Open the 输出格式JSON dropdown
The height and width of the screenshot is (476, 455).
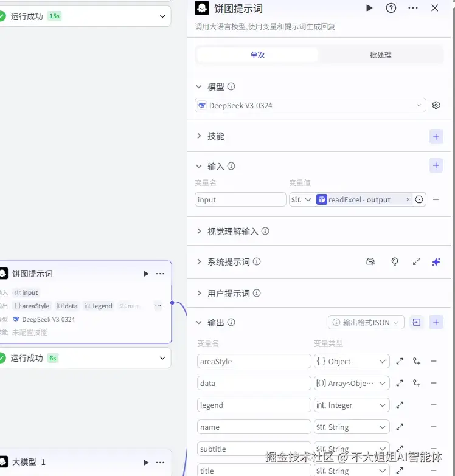click(x=366, y=322)
